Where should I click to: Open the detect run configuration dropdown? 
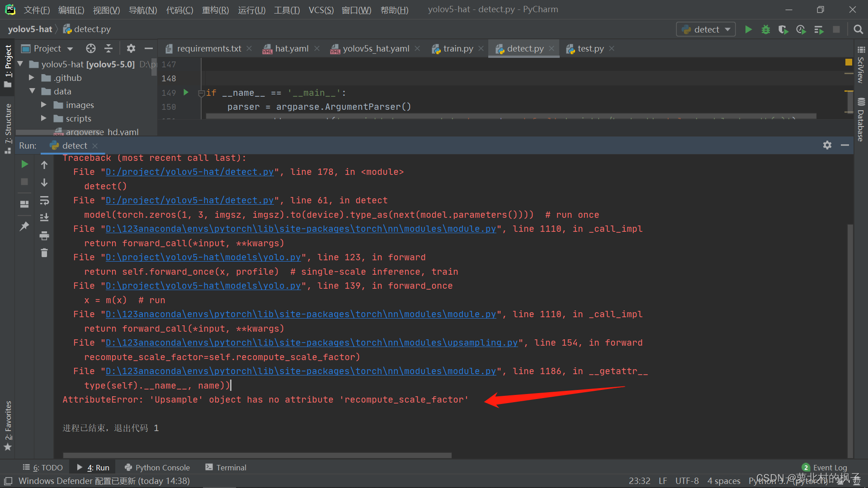pos(706,29)
